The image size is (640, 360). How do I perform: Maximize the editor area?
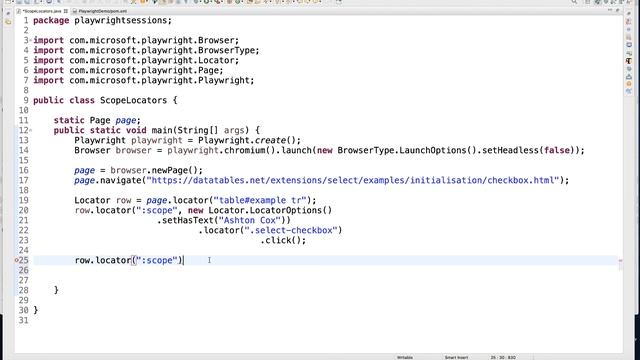coord(618,10)
